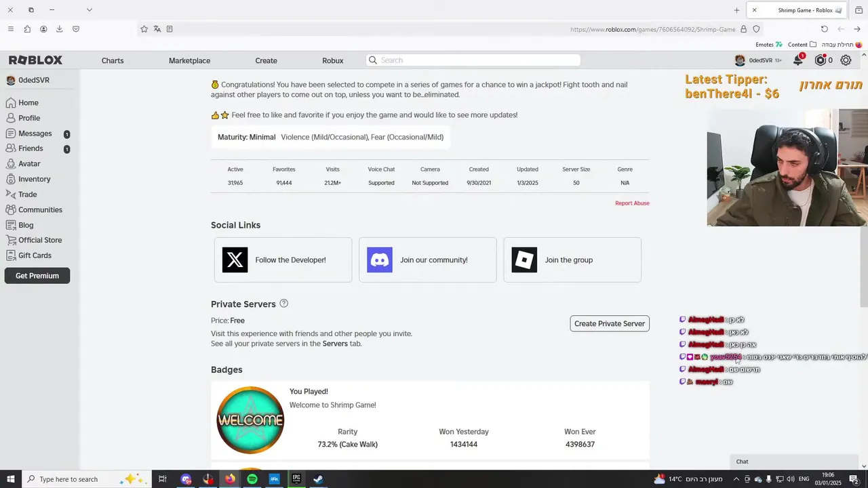The width and height of the screenshot is (868, 488).
Task: Click the X social link icon
Action: pos(235,260)
